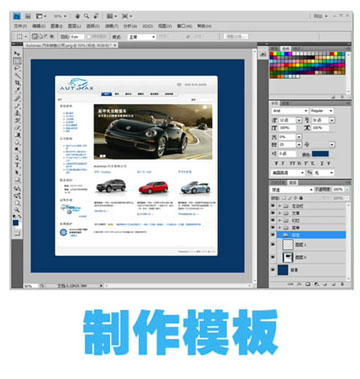Select the Rectangular Marquee tool
The height and width of the screenshot is (379, 360).
click(x=17, y=61)
